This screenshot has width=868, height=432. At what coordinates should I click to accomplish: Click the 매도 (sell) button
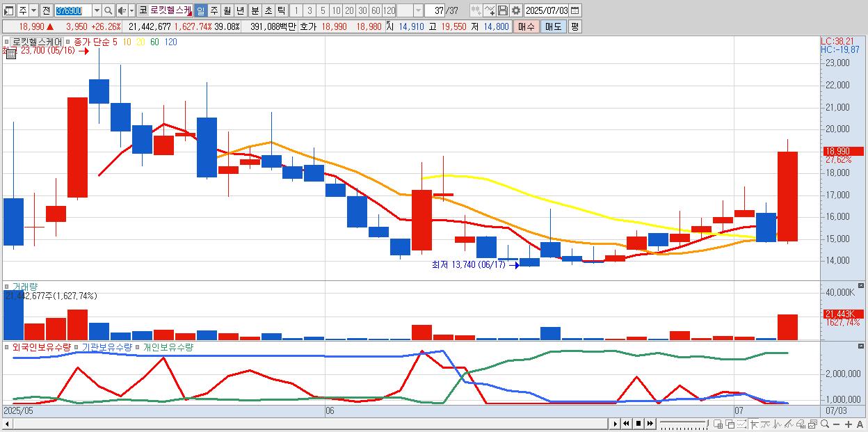[553, 26]
